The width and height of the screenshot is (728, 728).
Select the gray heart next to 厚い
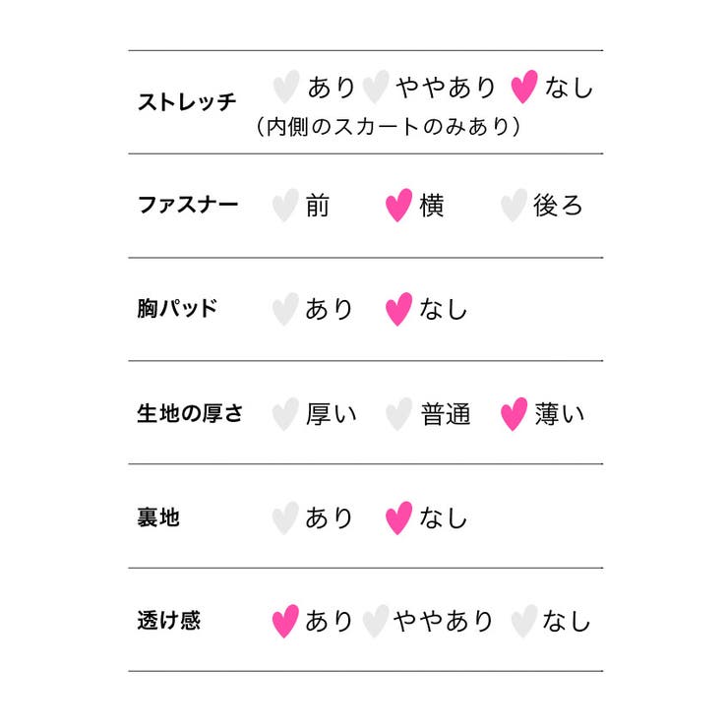(285, 414)
